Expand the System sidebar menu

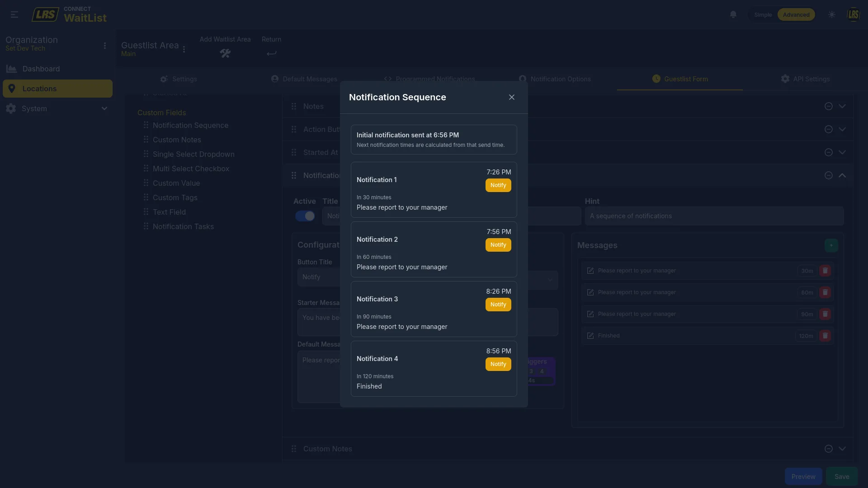click(x=57, y=108)
